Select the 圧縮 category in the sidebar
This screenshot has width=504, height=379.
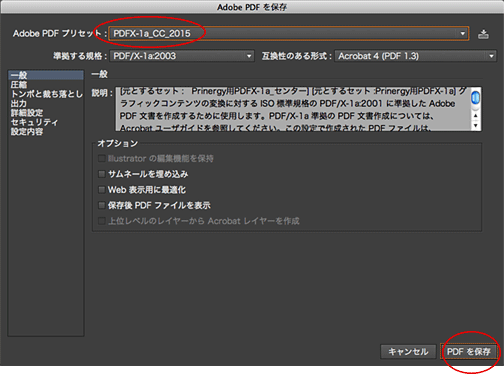click(x=46, y=84)
